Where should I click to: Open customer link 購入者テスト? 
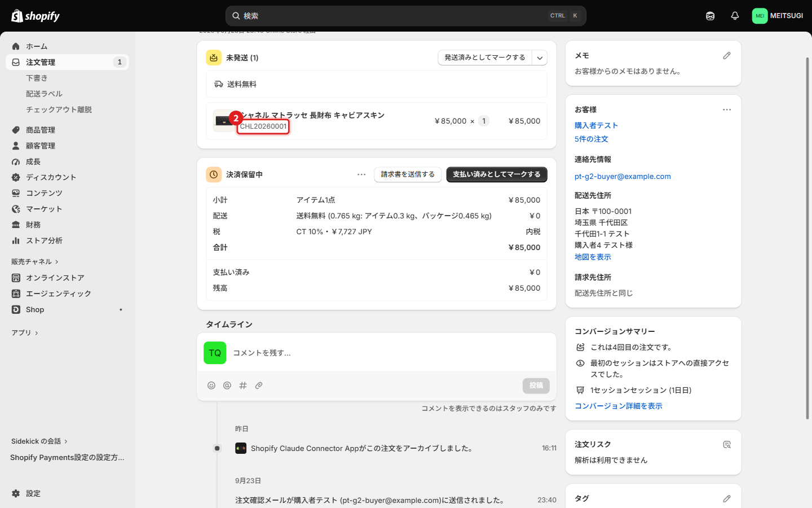click(596, 125)
